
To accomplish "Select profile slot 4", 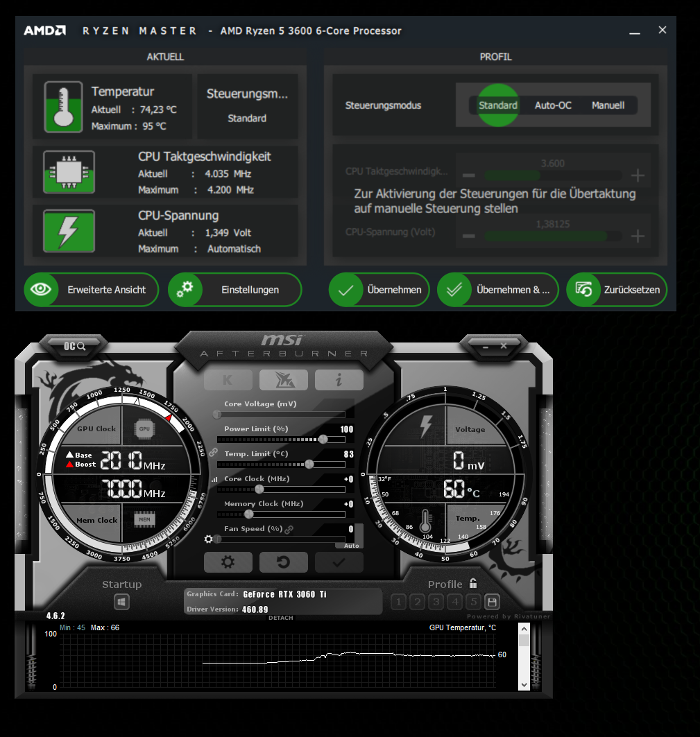I will [455, 602].
